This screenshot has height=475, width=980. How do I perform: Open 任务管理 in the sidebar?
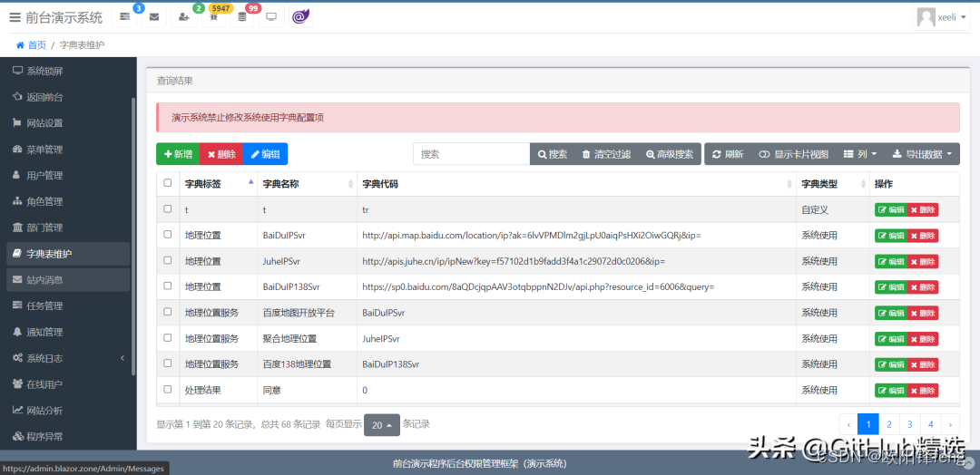(x=68, y=305)
